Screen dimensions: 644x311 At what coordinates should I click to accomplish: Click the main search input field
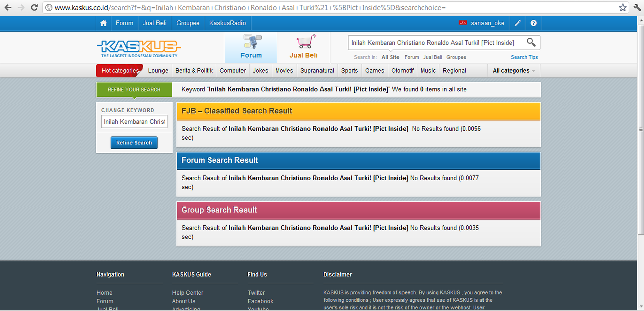point(436,43)
